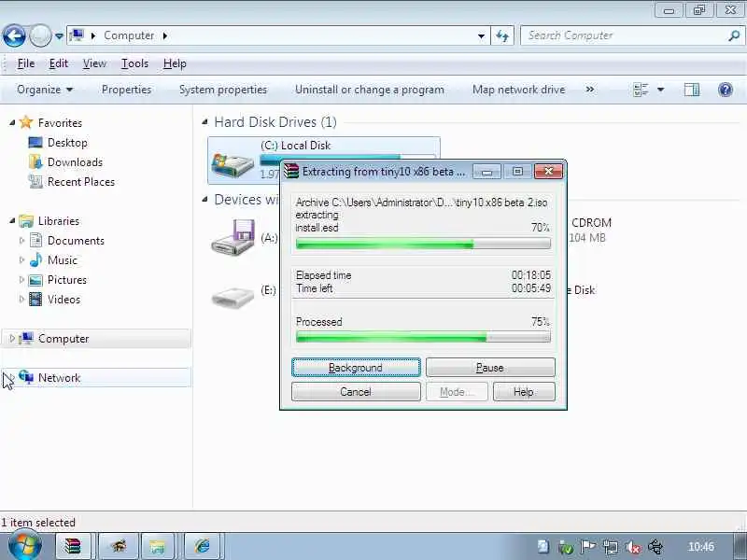Collapse the Libraries group
This screenshot has height=560, width=747.
pos(12,221)
